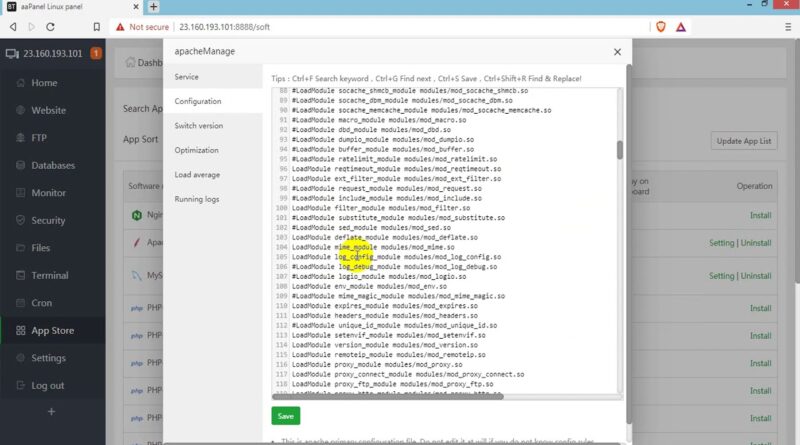Open the Optimization tab
The image size is (800, 445).
pyautogui.click(x=213, y=150)
